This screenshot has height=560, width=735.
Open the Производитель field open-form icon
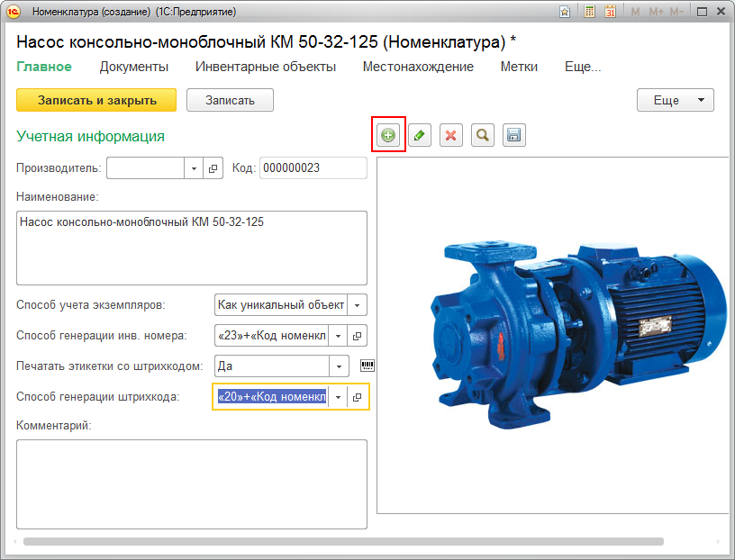tap(213, 168)
